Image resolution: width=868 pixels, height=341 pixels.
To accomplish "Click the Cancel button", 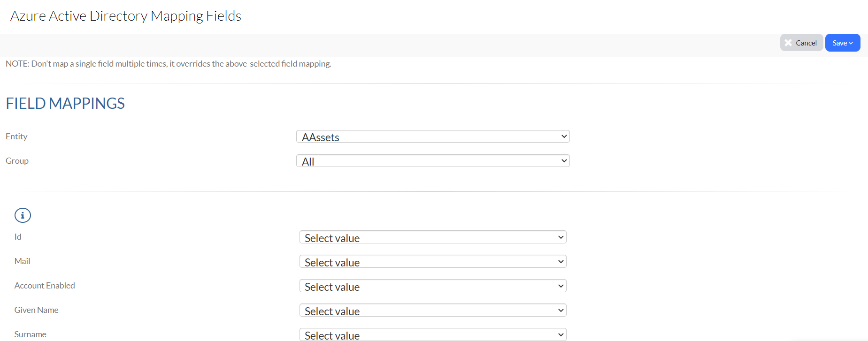I will point(801,43).
